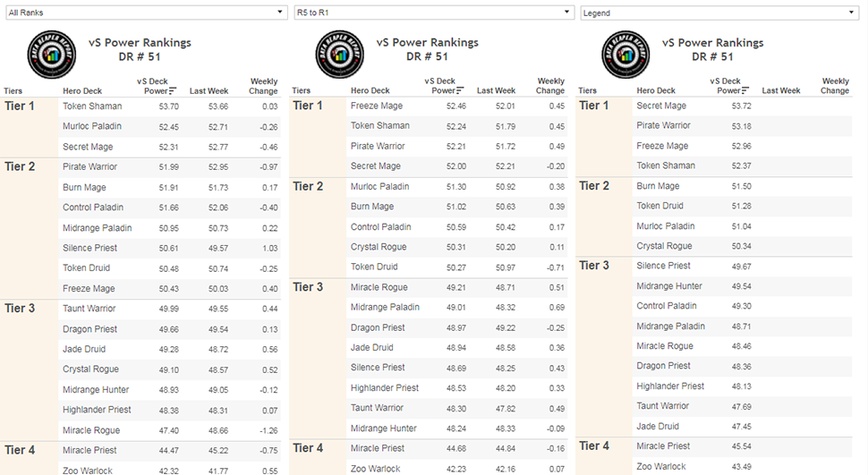
Task: Select Pirate Warrior in Legend table
Action: click(x=663, y=125)
